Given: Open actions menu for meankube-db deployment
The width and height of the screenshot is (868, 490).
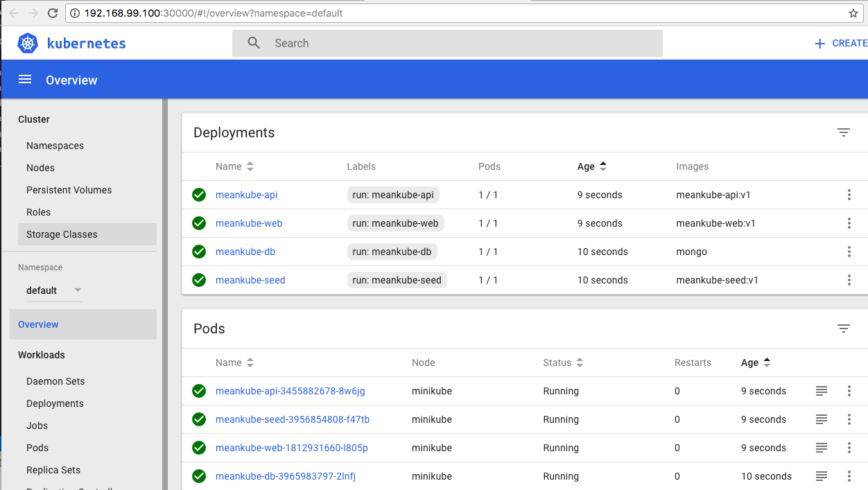Looking at the screenshot, I should click(849, 252).
